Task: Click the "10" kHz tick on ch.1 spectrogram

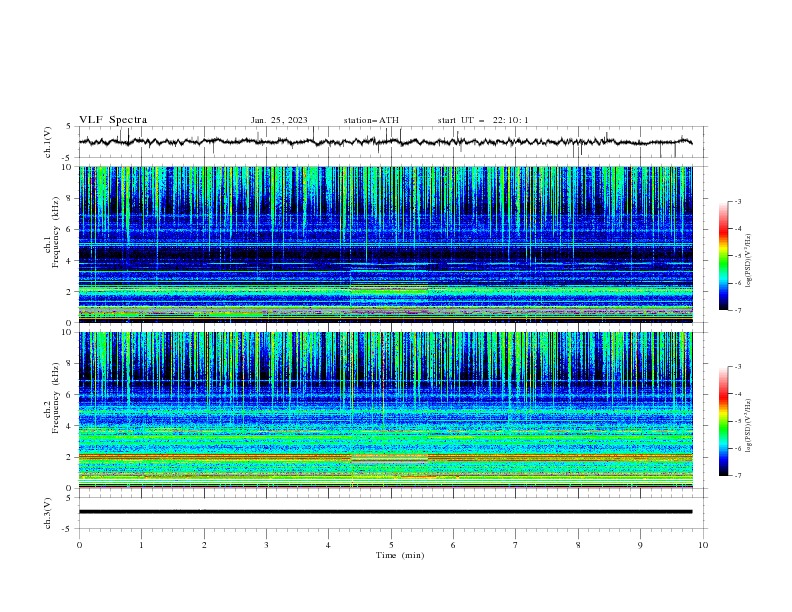Action: (69, 167)
